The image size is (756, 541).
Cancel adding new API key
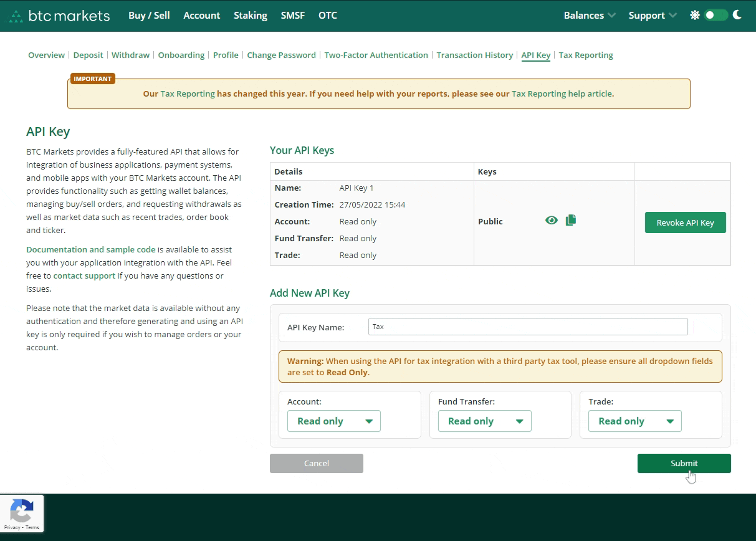click(317, 463)
